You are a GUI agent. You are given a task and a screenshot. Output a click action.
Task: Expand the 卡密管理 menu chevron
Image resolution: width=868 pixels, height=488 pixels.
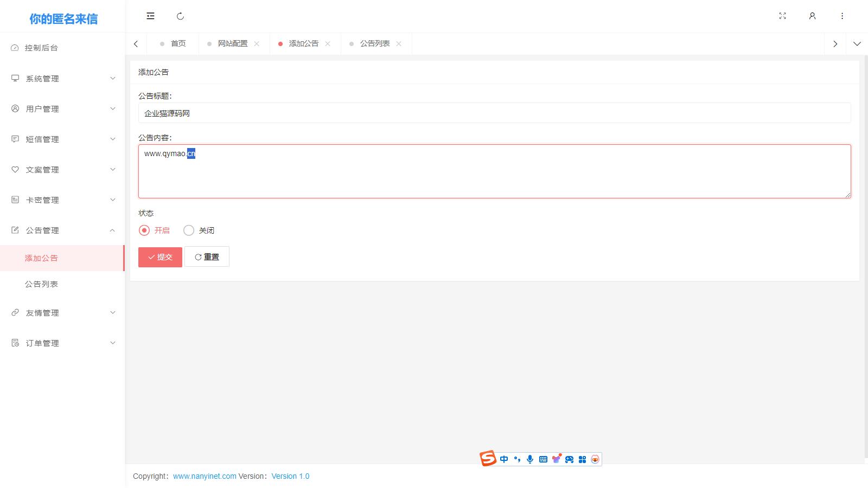pos(113,200)
